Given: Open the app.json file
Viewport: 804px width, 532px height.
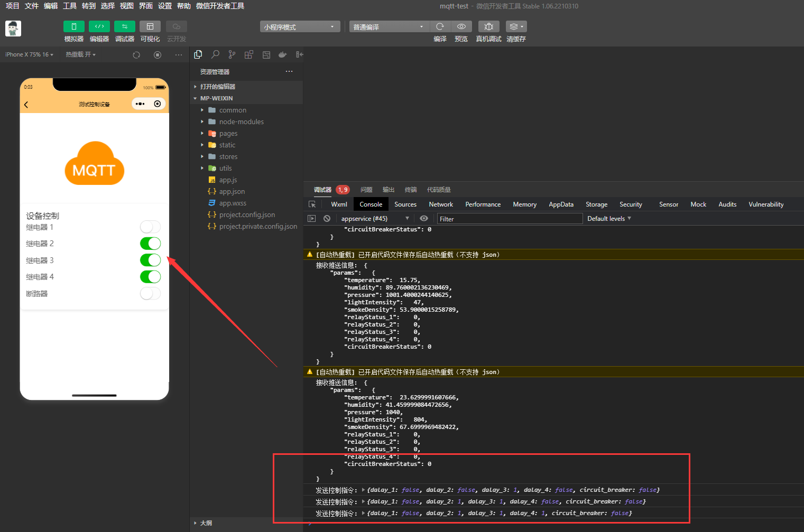Looking at the screenshot, I should (232, 192).
